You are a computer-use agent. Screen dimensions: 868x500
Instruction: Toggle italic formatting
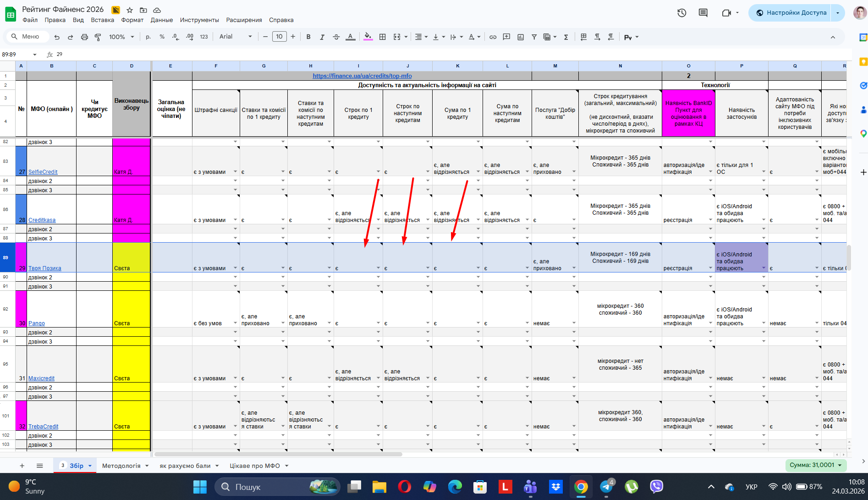click(x=322, y=37)
